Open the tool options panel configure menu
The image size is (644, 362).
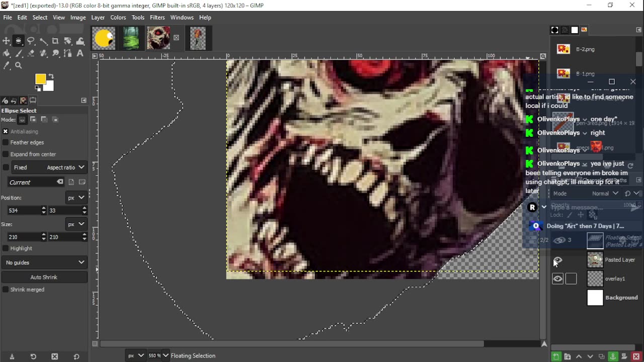click(x=84, y=101)
